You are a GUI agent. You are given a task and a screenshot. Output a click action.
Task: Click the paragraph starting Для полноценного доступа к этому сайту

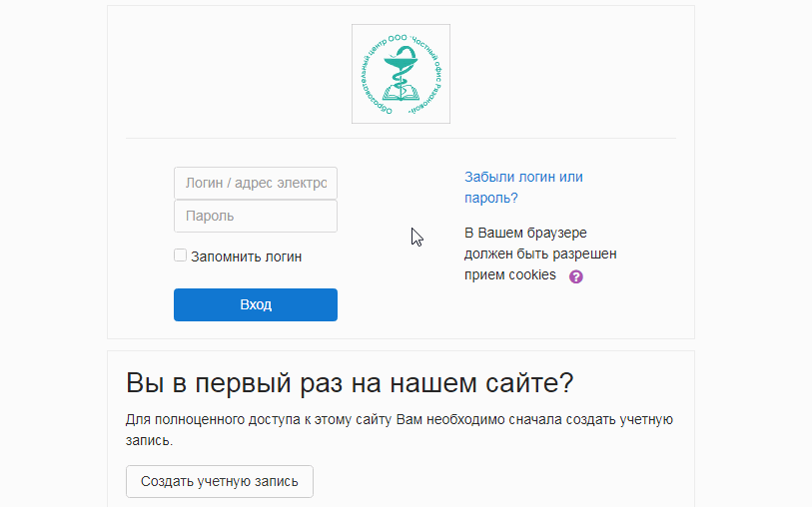point(400,430)
